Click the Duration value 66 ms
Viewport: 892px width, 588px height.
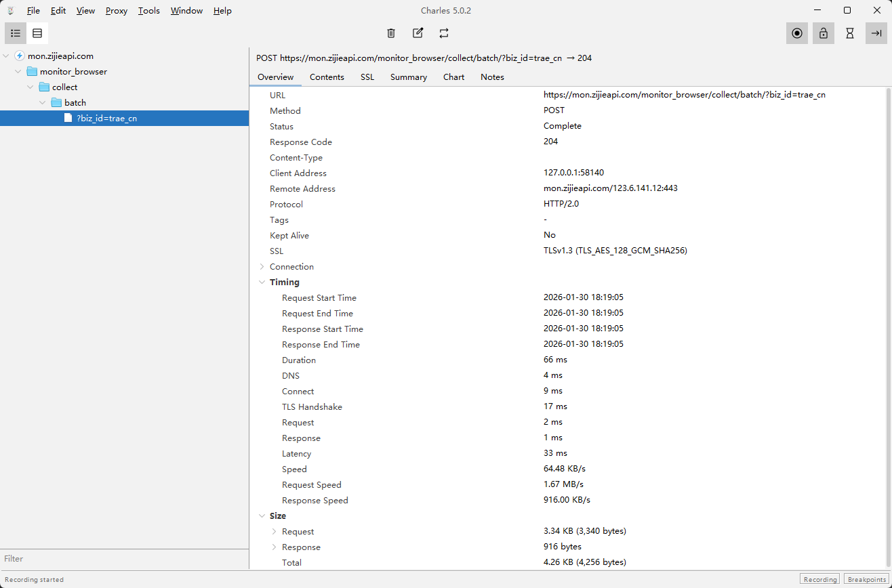pyautogui.click(x=555, y=360)
